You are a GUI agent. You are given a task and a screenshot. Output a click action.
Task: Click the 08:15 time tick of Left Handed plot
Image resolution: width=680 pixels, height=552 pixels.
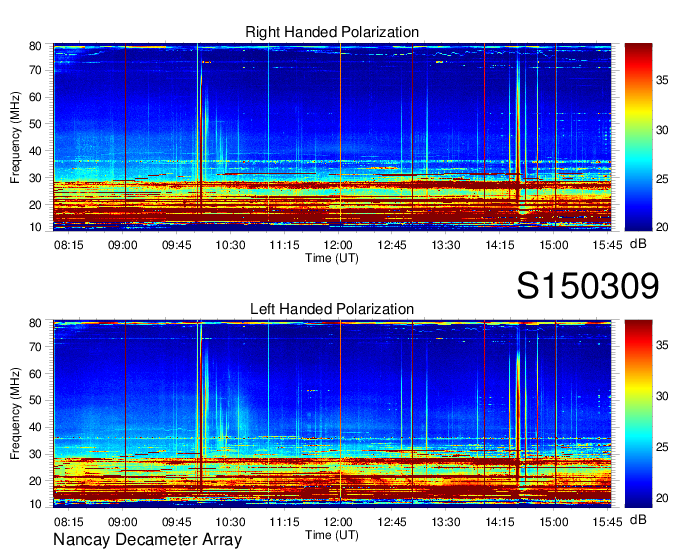pyautogui.click(x=69, y=522)
